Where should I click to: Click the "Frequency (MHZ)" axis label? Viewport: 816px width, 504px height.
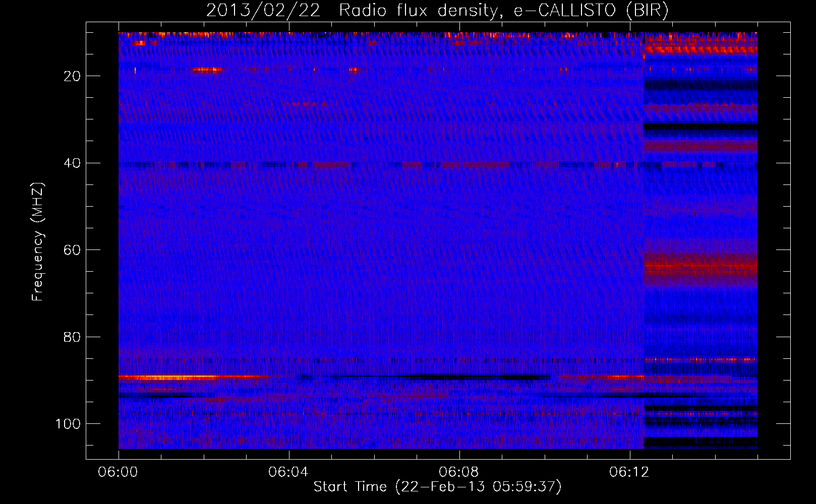(x=38, y=241)
